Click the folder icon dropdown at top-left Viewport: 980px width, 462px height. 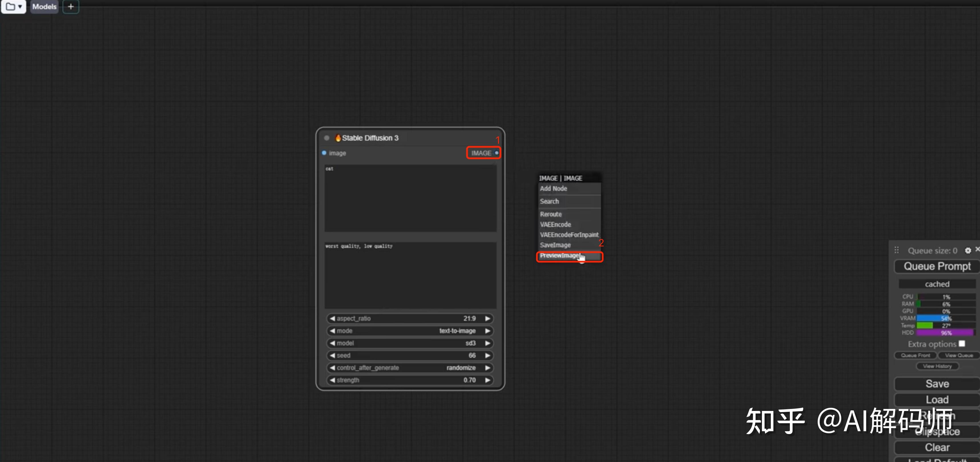click(14, 7)
